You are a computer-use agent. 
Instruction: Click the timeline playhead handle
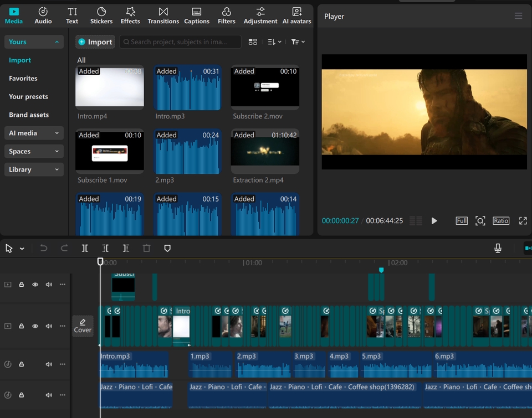(x=100, y=261)
